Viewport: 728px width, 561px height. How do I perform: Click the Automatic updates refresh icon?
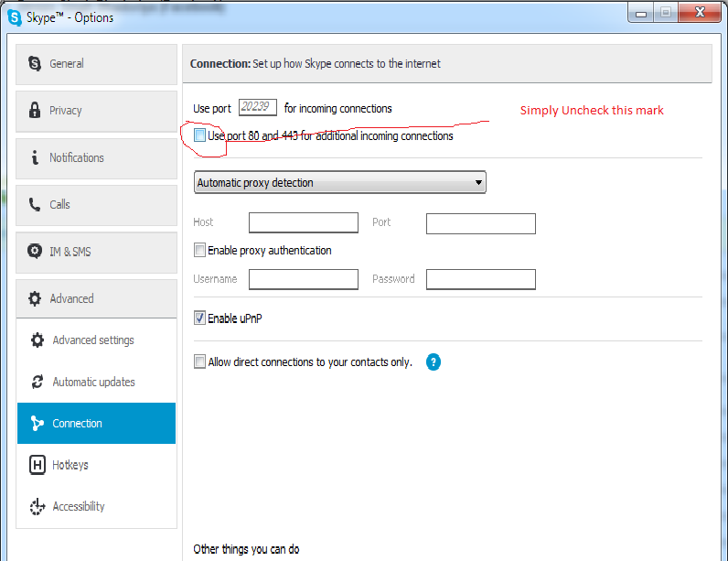[37, 382]
